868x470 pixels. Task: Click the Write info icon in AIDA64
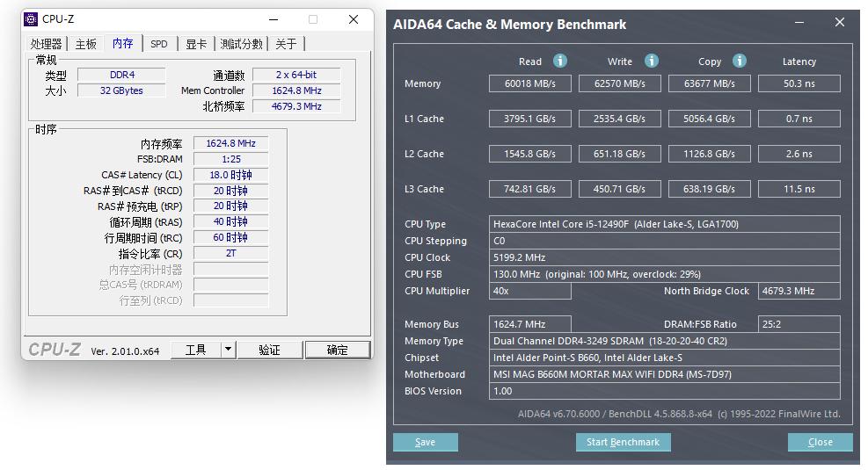(x=652, y=61)
